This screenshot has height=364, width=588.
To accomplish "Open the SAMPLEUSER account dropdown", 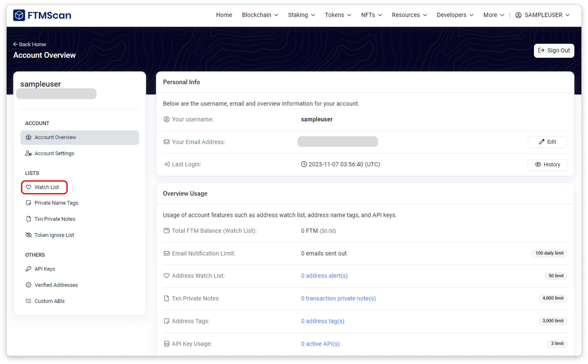I will tap(542, 15).
